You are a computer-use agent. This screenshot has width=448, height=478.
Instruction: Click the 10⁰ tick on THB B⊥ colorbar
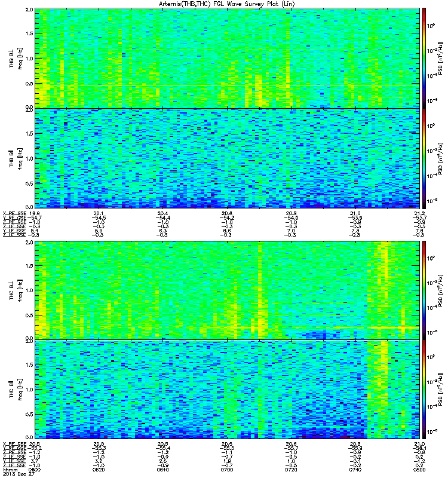point(431,26)
